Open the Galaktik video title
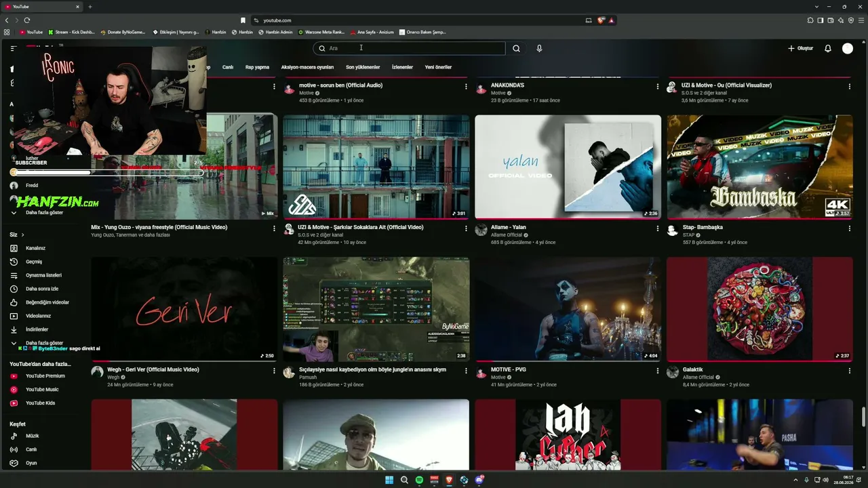This screenshot has width=868, height=488. (693, 370)
